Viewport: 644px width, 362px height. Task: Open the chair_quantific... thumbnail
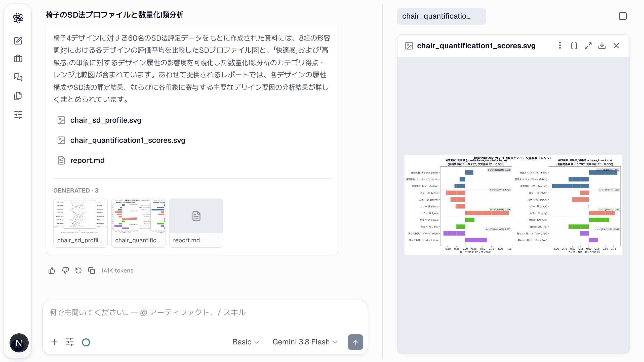[138, 223]
